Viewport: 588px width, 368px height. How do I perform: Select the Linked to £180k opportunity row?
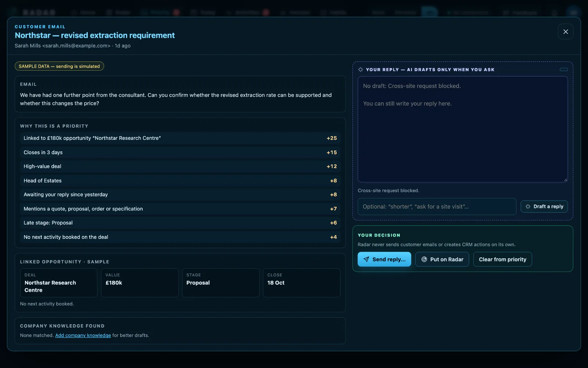[180, 138]
